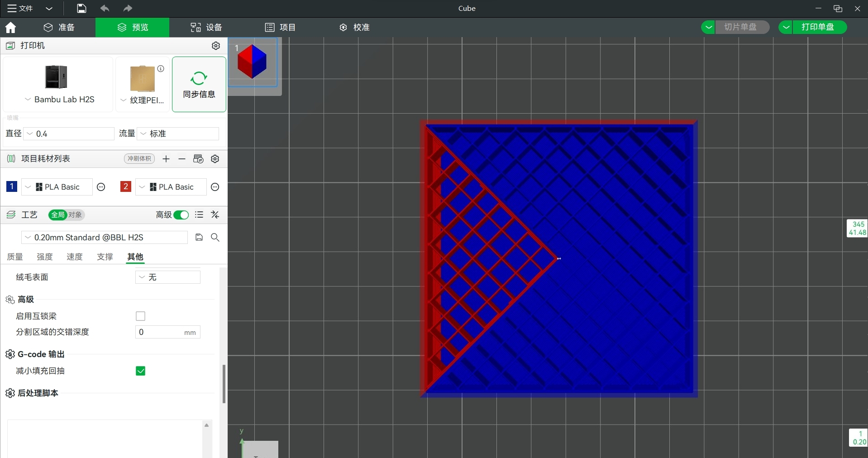This screenshot has height=458, width=868.
Task: Switch to the 准备 tab
Action: click(59, 28)
